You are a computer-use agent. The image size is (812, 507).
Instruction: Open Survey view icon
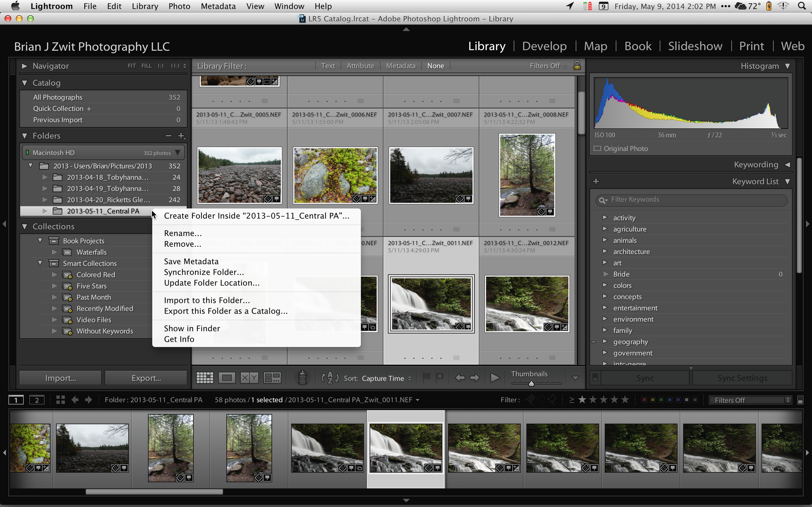(272, 378)
